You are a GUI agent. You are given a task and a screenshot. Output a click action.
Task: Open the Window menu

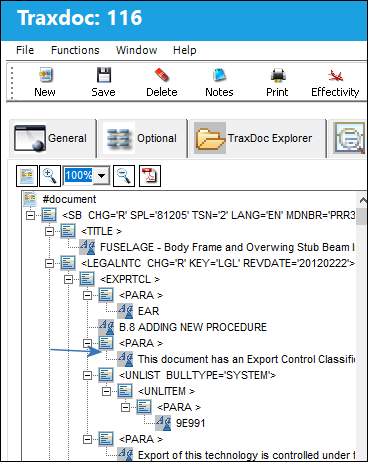[x=136, y=50]
